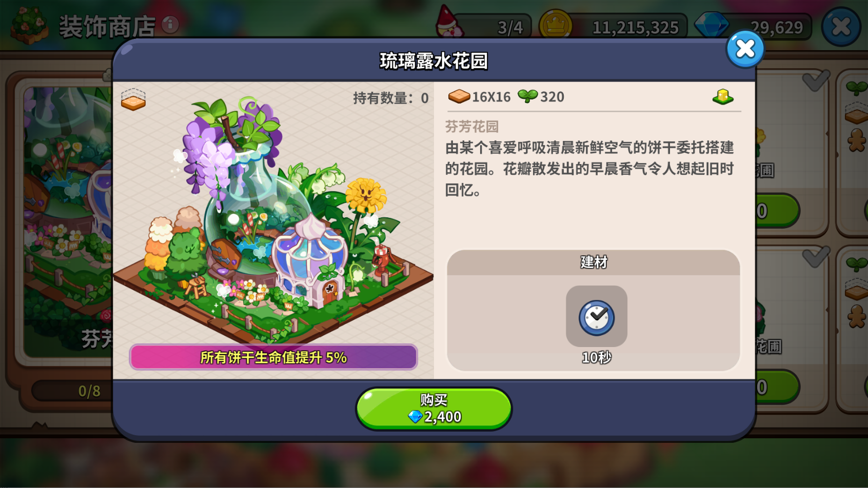The width and height of the screenshot is (868, 488).
Task: Tap the info icon beside 装饰商店
Action: (170, 24)
